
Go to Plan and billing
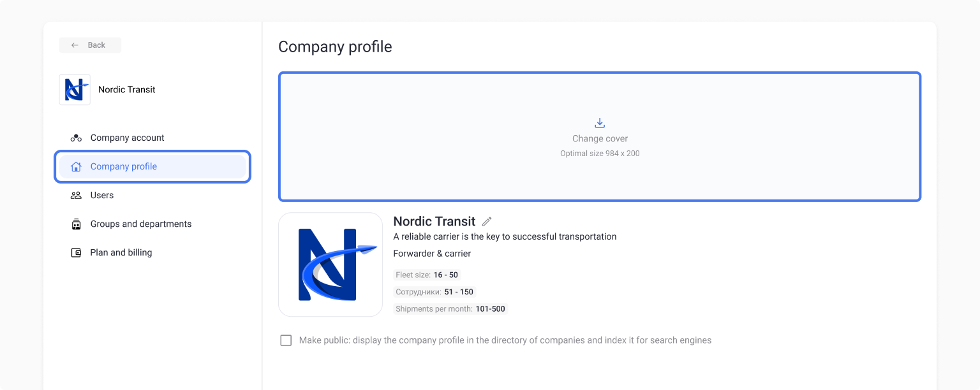[x=121, y=253]
